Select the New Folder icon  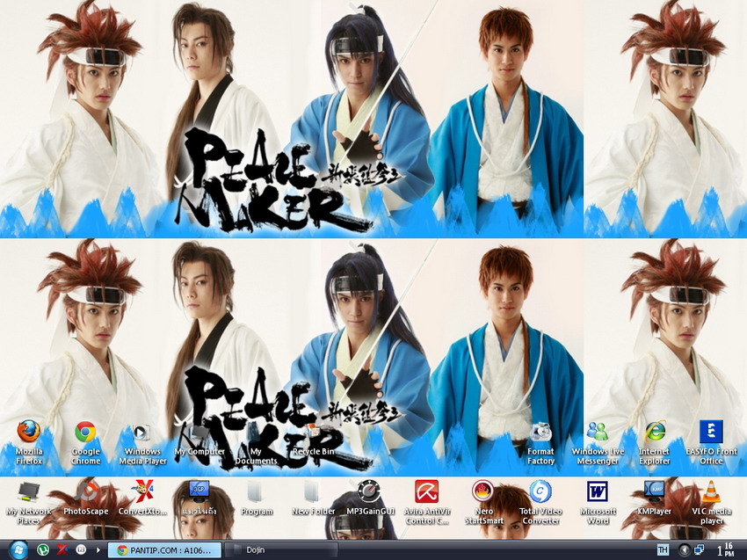(313, 499)
